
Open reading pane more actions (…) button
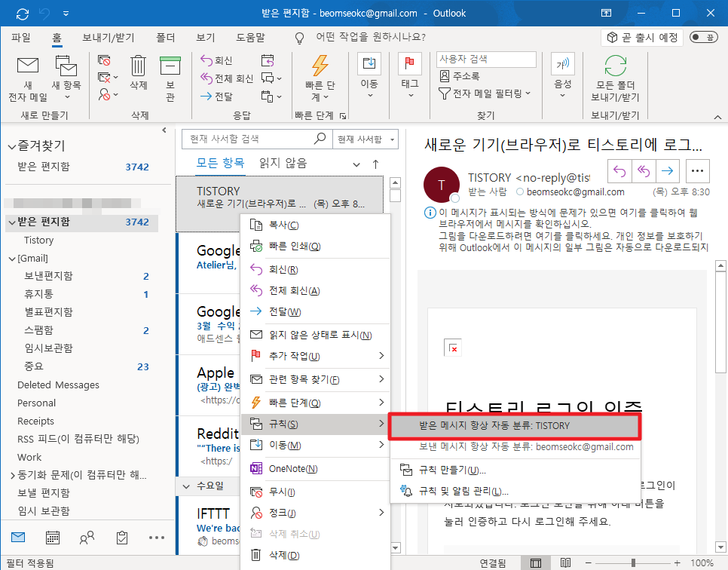pyautogui.click(x=697, y=171)
